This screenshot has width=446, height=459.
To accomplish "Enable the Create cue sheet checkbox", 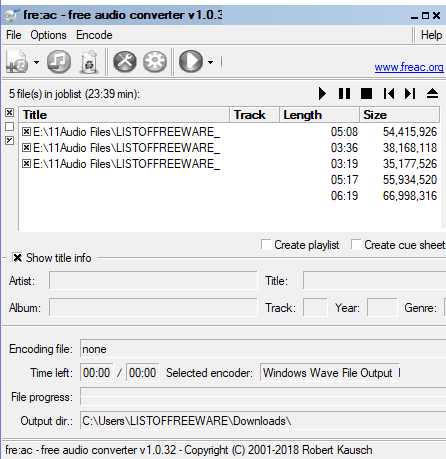I will click(x=356, y=244).
